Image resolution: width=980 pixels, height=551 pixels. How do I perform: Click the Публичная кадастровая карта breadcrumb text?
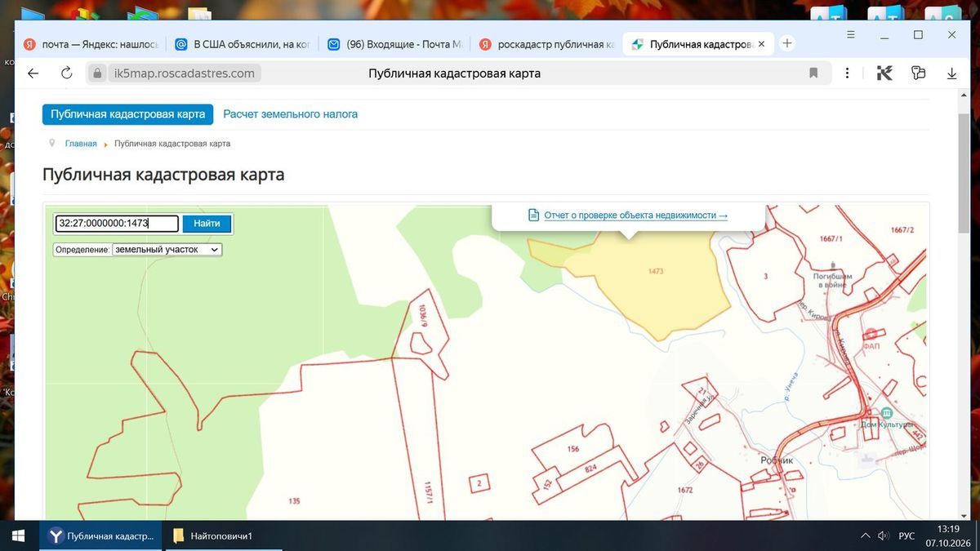coord(172,144)
